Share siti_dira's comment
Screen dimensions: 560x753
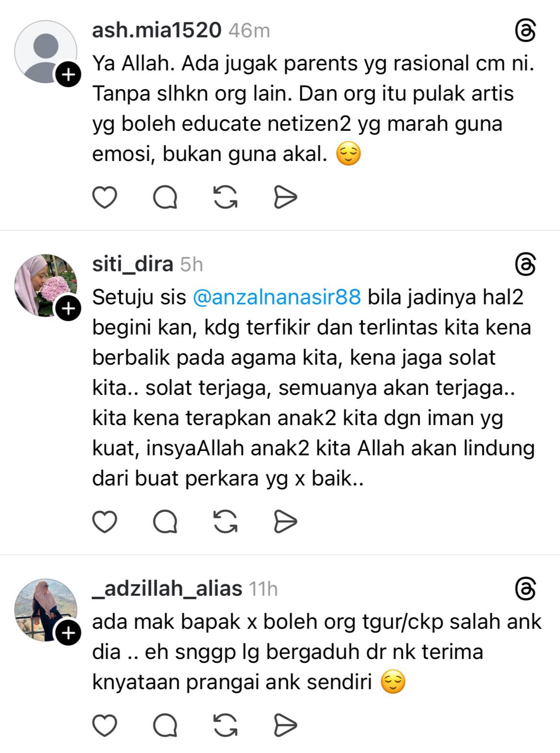[x=286, y=521]
